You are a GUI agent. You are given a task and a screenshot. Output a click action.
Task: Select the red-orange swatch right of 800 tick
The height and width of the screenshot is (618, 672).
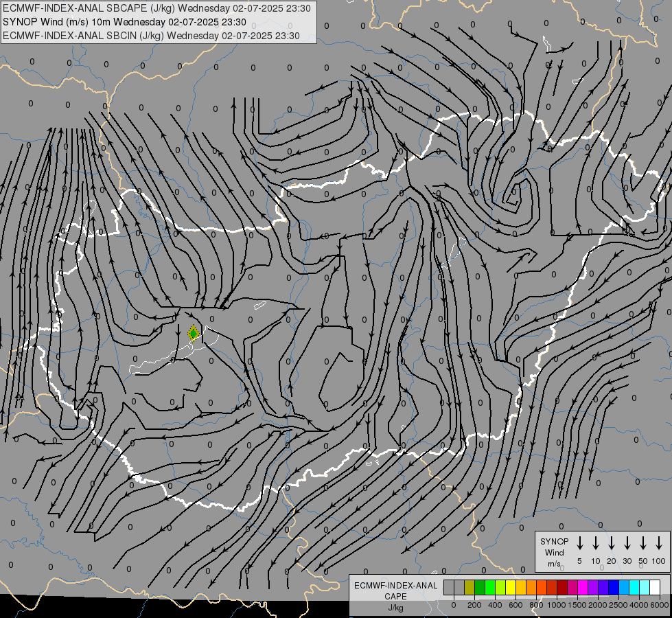tap(542, 587)
